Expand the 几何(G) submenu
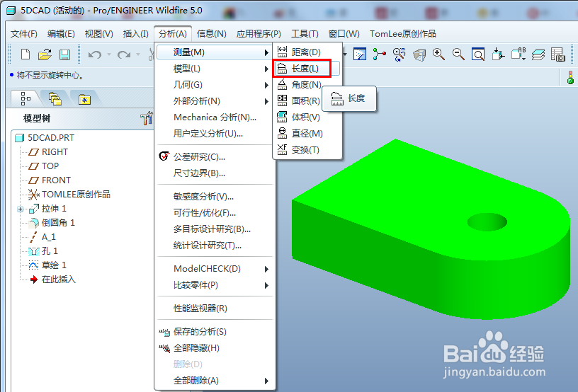This screenshot has height=392, width=578. click(215, 85)
